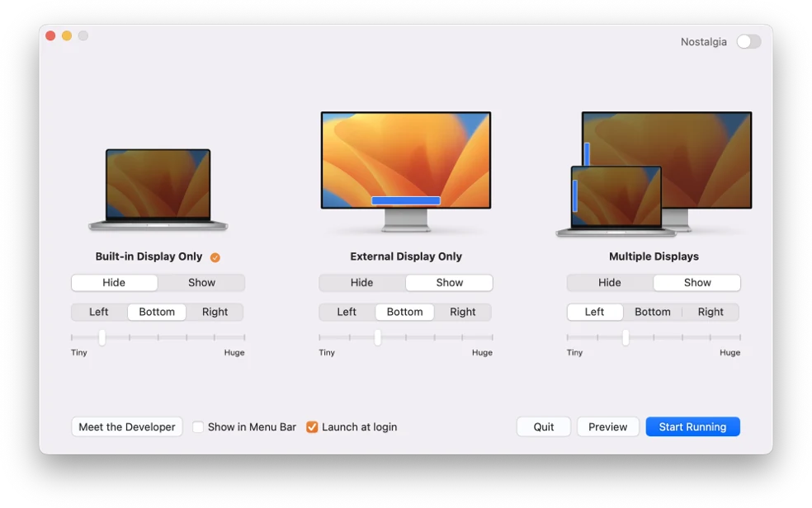Click the Multiple Displays size slider knob
This screenshot has height=508, width=812.
[626, 337]
